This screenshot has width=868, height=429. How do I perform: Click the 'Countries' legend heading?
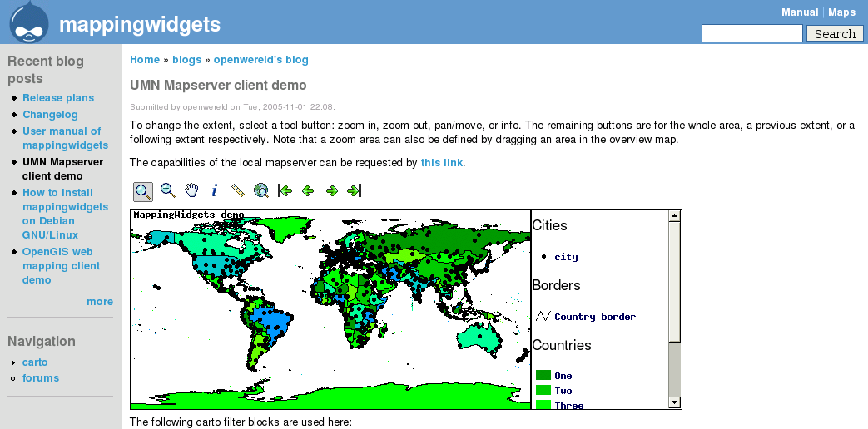point(561,345)
